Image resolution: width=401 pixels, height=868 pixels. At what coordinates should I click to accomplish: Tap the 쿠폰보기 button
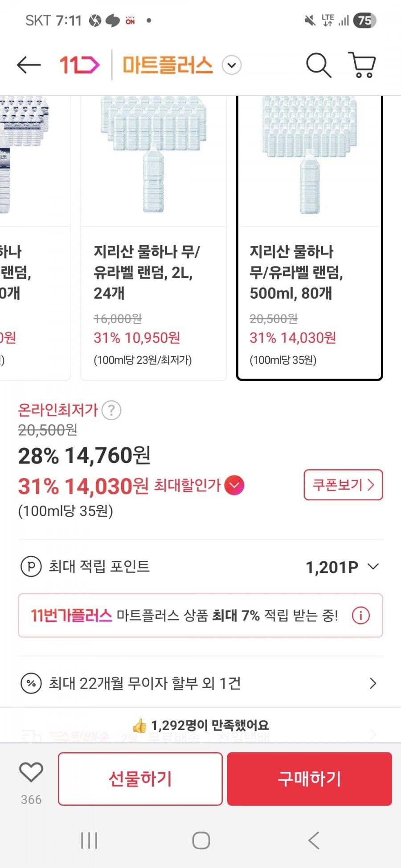click(x=344, y=485)
